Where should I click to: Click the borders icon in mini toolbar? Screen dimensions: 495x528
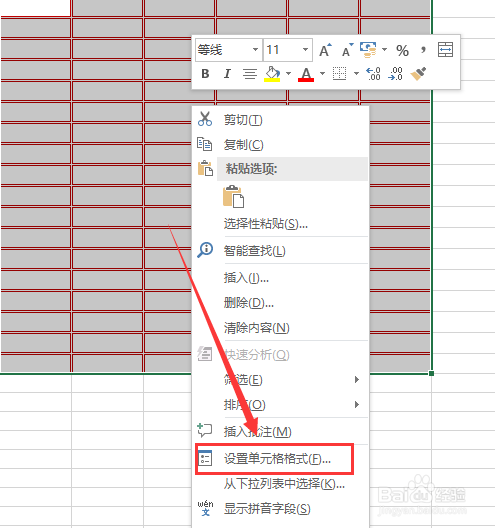(x=339, y=73)
